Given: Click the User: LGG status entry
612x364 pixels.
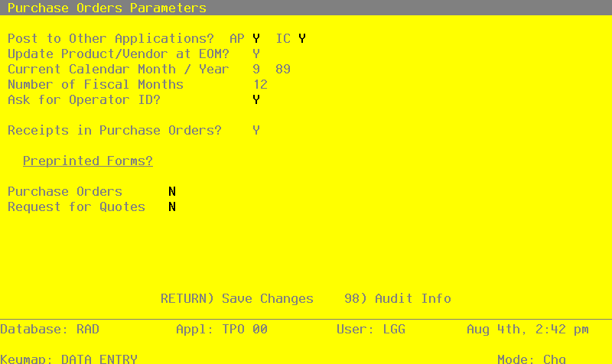Looking at the screenshot, I should click(371, 330).
